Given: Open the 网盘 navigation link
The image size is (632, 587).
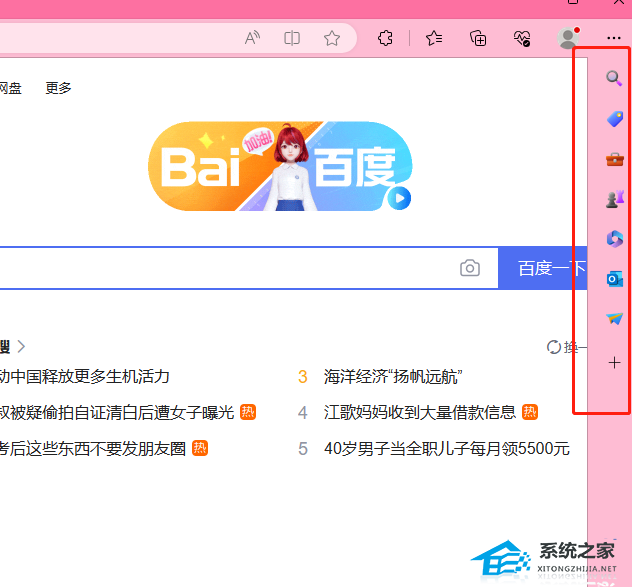Looking at the screenshot, I should 10,87.
